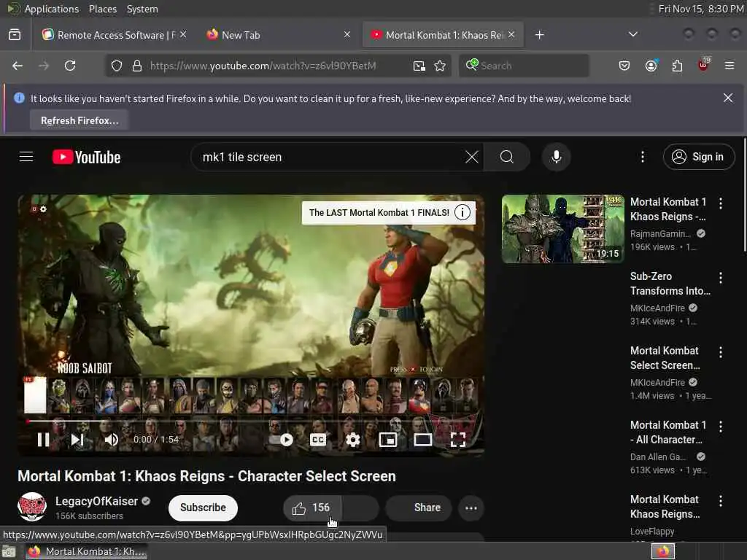Open more actions three-dot button beside Share

[471, 508]
